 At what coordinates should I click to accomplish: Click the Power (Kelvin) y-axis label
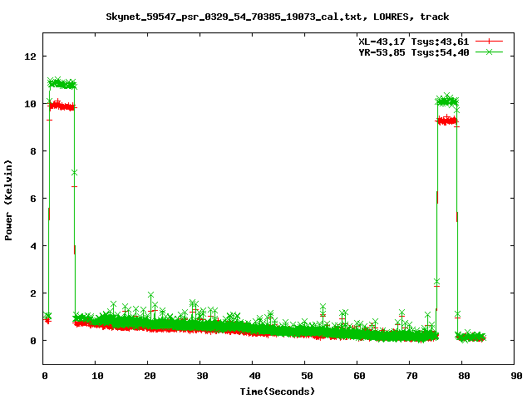[8, 200]
